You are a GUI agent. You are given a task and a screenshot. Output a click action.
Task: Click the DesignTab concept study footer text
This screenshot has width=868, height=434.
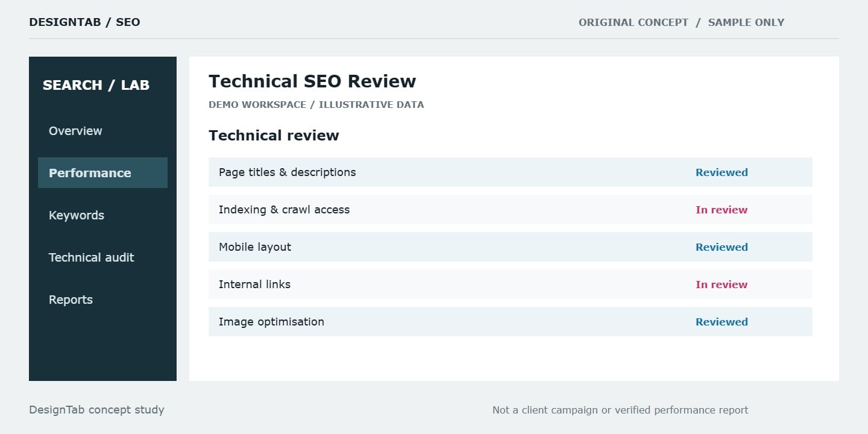point(96,410)
